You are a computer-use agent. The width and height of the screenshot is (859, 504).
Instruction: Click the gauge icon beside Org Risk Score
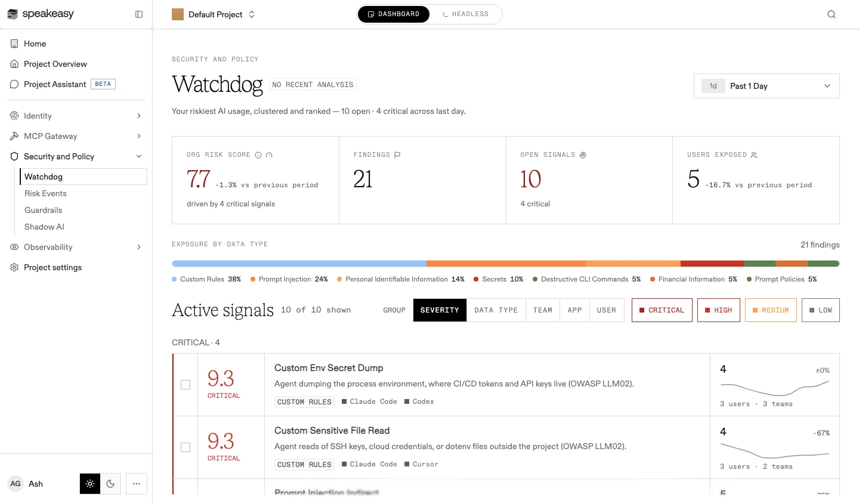(x=269, y=155)
